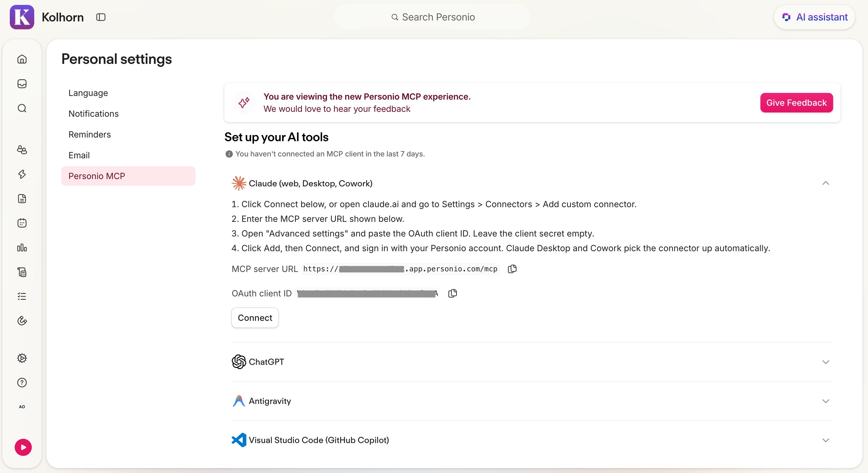Screen dimensions: 868x473
Task: Open the Calendar icon in sidebar
Action: click(x=22, y=223)
